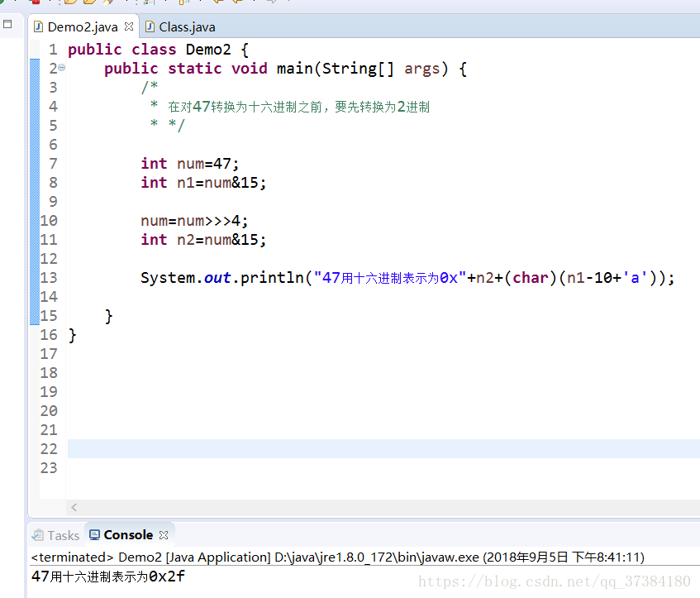Click the Java file icon on Class.java tab

coord(150,26)
